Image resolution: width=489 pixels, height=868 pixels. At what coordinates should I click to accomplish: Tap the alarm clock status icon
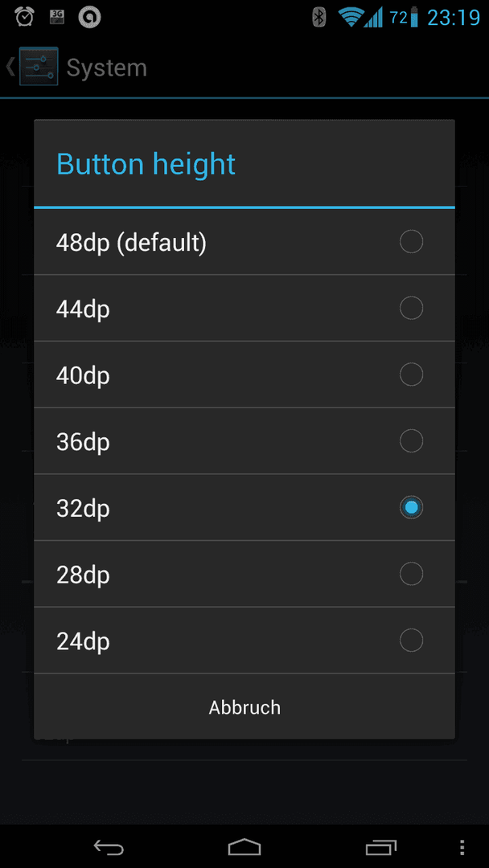pos(24,18)
